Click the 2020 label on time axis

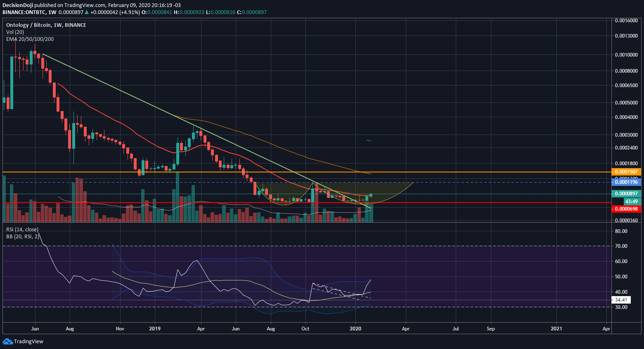coord(355,329)
